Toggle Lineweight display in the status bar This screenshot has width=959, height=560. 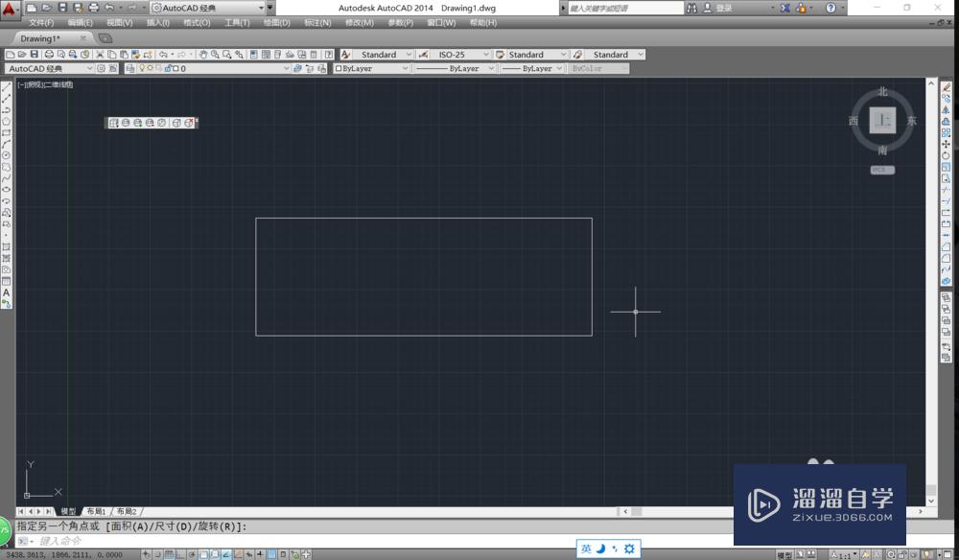pos(261,554)
